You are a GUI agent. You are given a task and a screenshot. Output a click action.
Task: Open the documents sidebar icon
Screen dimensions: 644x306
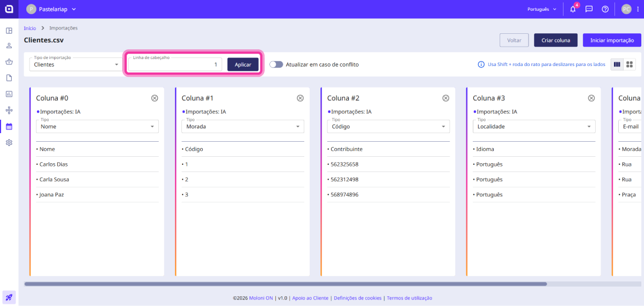coord(9,78)
